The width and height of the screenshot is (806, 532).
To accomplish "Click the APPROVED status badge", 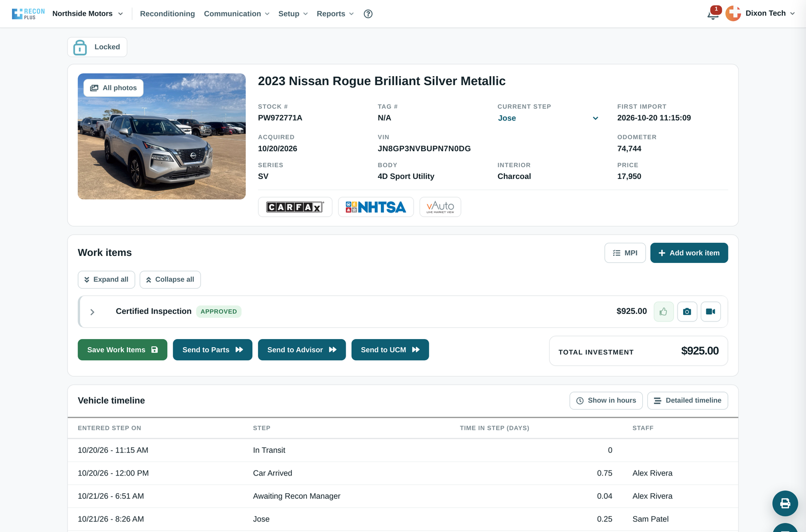I will point(219,311).
